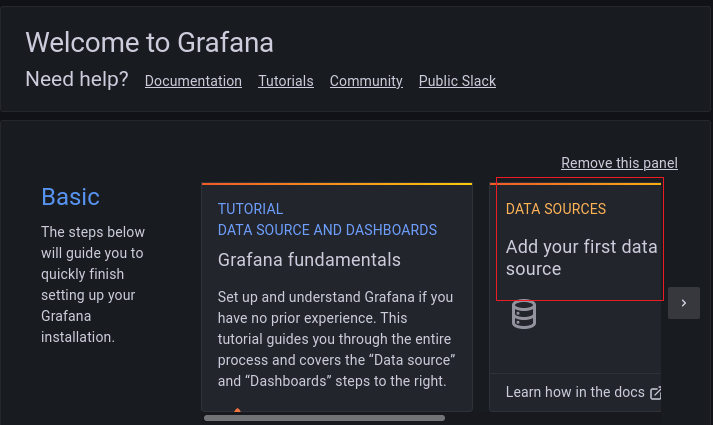
Task: Click Remove this panel
Action: tap(619, 163)
